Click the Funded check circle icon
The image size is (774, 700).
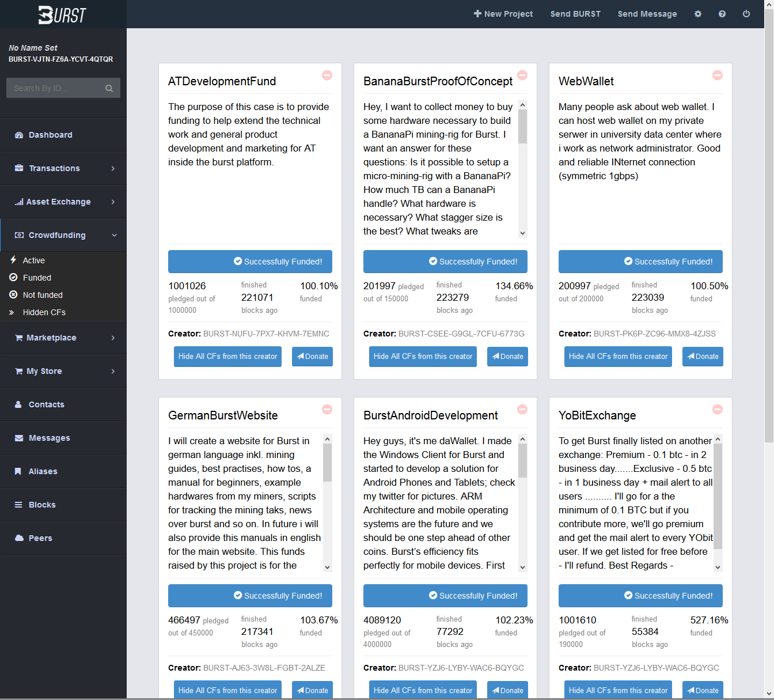13,277
